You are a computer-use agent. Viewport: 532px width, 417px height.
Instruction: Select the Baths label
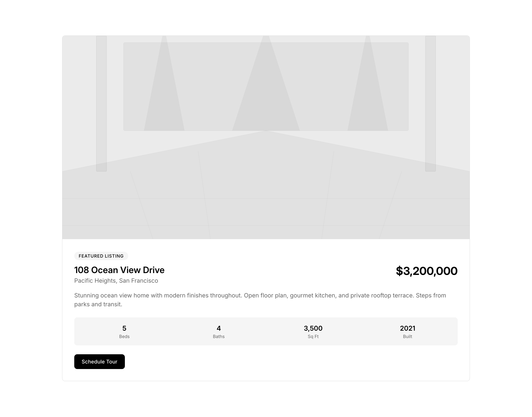pos(219,336)
